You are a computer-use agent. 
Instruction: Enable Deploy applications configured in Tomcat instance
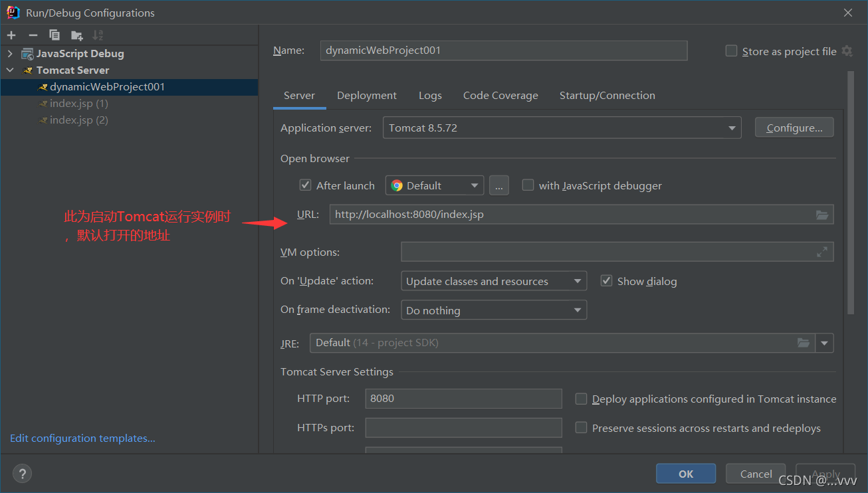tap(581, 399)
